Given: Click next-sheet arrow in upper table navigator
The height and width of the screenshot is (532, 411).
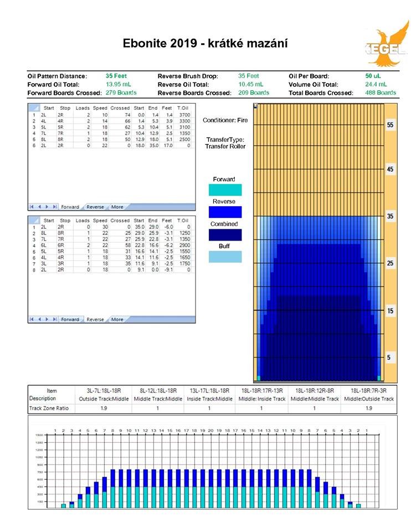Looking at the screenshot, I should coord(47,207).
